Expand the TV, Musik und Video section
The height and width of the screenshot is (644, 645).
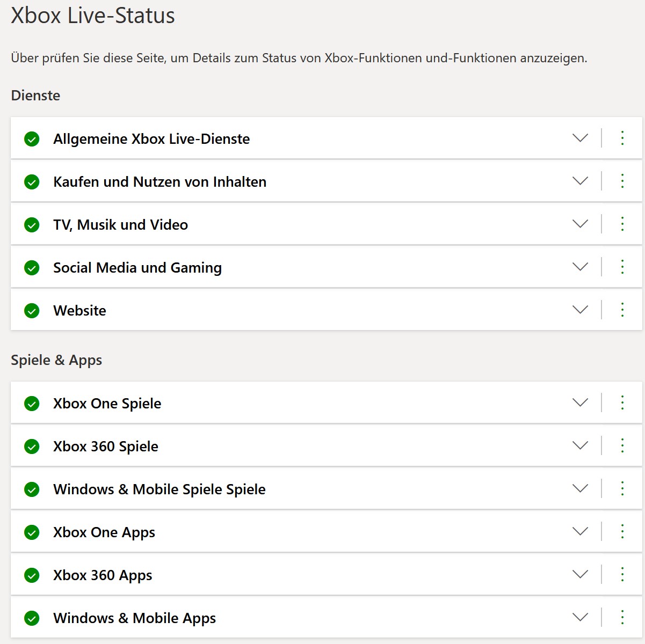580,224
